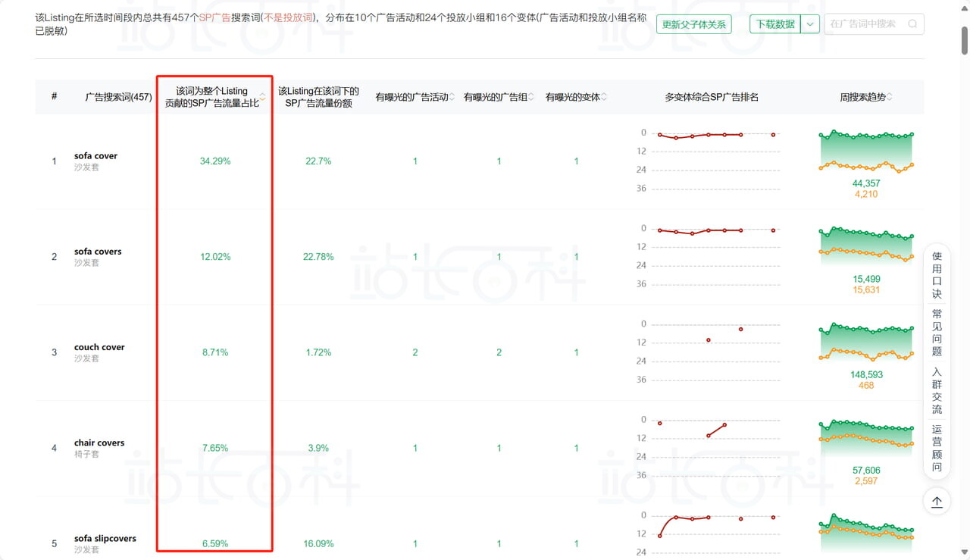Viewport: 970px width, 560px height.
Task: Click the 3.9% share value
Action: pyautogui.click(x=318, y=448)
